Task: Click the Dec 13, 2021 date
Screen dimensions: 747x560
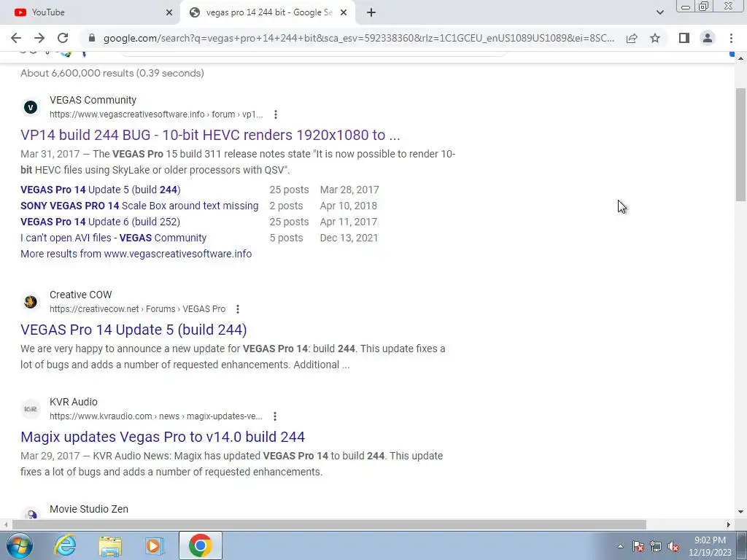Action: [349, 238]
